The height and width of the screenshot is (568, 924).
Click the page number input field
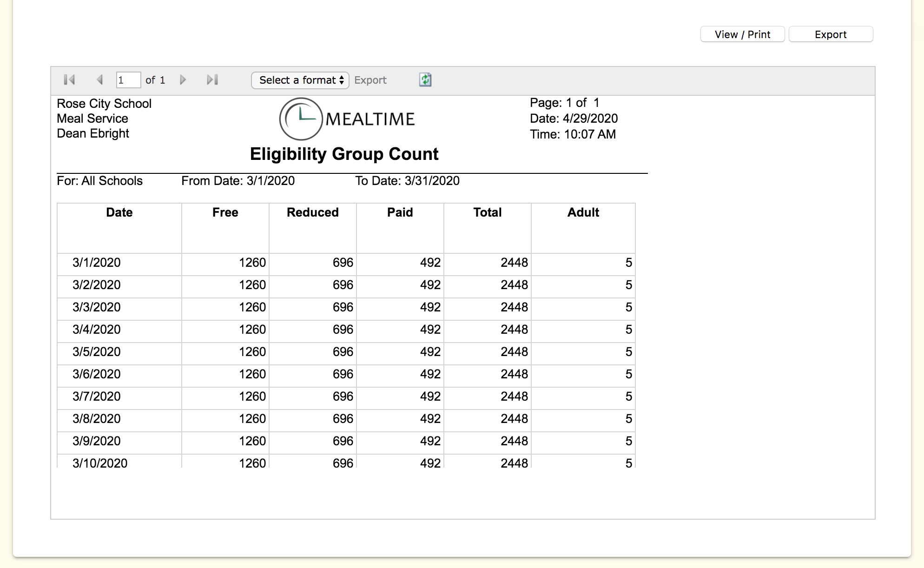pyautogui.click(x=128, y=80)
